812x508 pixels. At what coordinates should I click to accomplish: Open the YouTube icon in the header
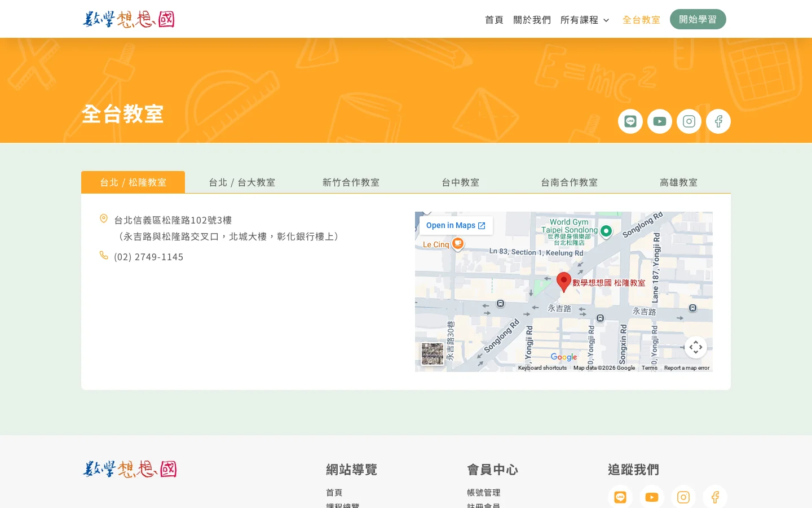point(659,121)
